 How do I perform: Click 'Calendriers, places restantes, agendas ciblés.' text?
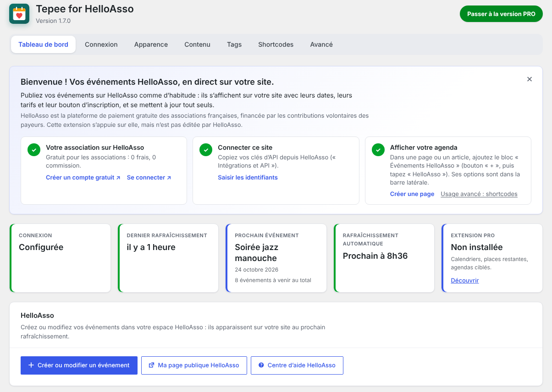(x=489, y=263)
